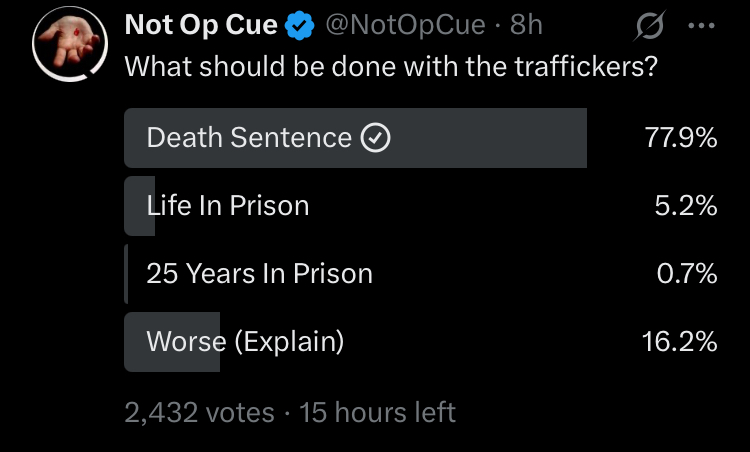Choose the Life In Prison poll option
Viewport: 750px width, 452px height.
pos(227,206)
